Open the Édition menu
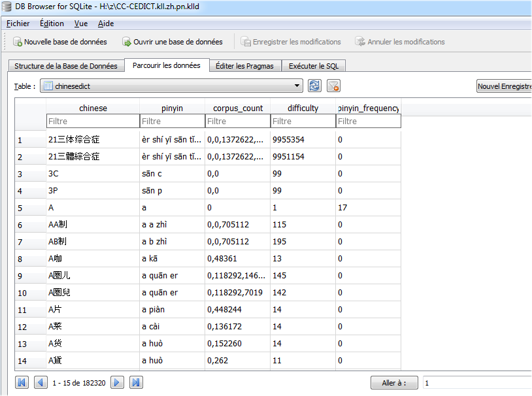The width and height of the screenshot is (532, 396). 52,24
